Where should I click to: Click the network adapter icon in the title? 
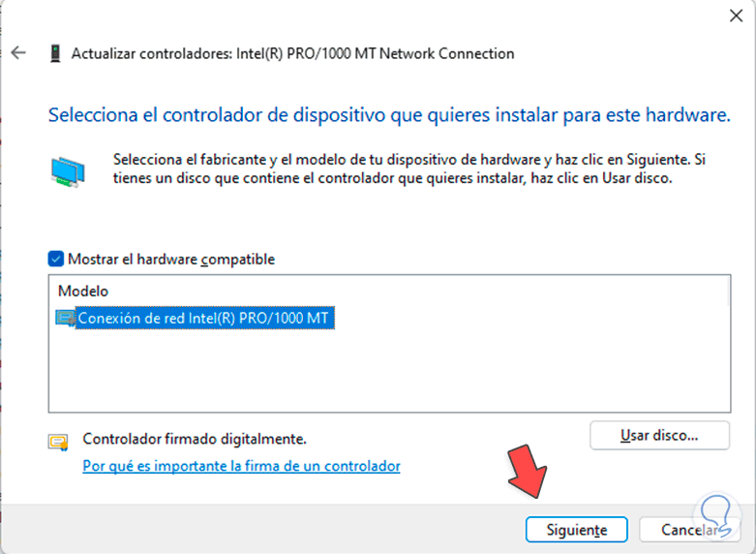55,53
